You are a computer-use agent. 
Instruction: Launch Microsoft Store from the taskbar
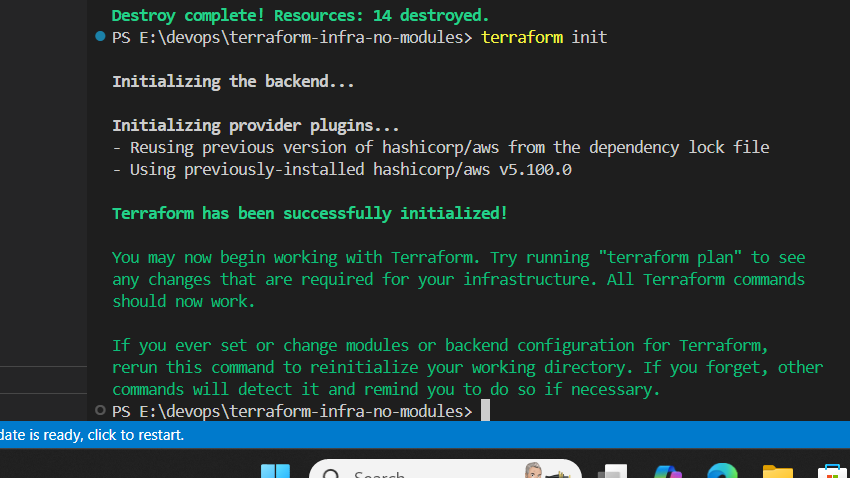click(831, 472)
